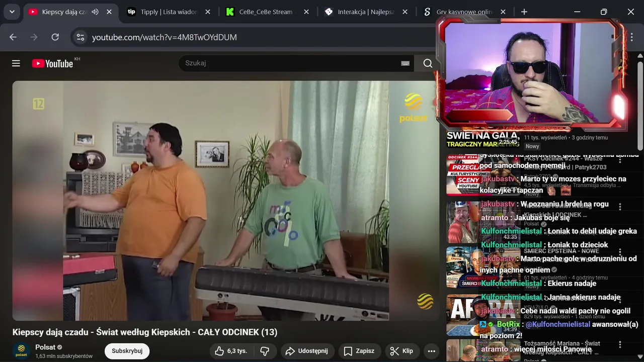
Task: Close the Kiepscy dają czadu tab
Action: click(109, 12)
